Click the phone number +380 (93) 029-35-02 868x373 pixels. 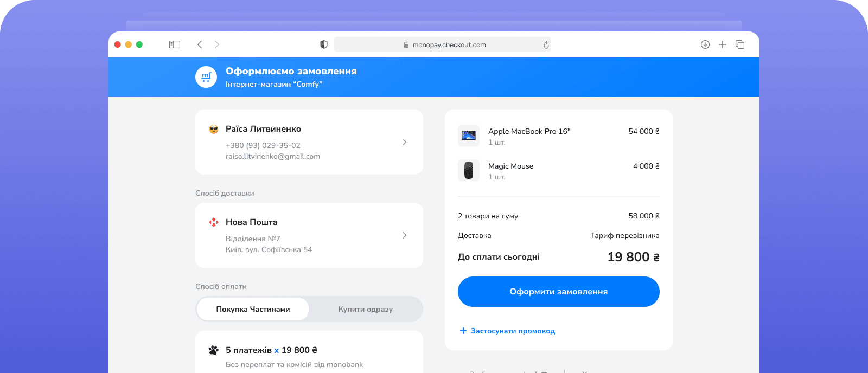coord(263,145)
